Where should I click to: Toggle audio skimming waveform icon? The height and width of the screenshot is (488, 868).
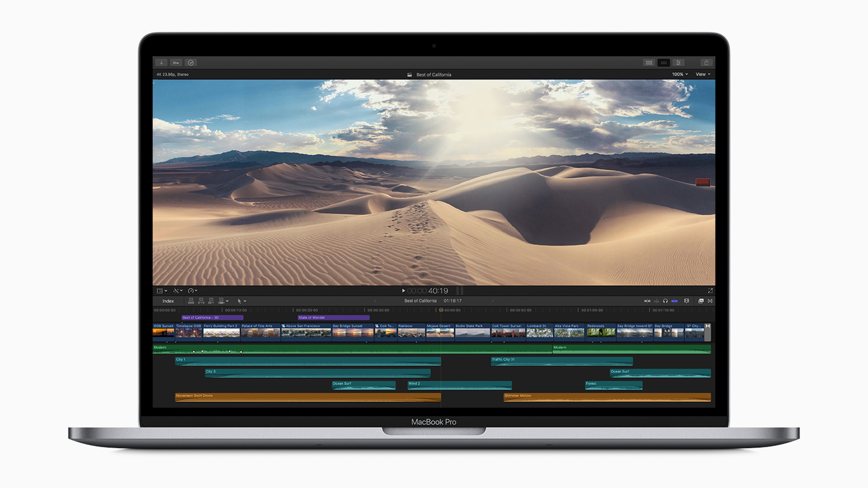pyautogui.click(x=656, y=301)
